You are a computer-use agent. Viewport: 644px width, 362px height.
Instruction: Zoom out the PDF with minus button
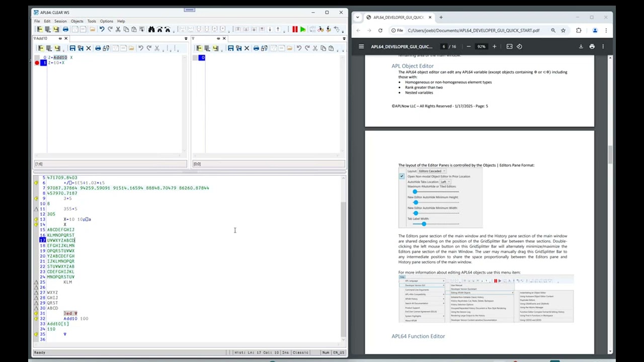pos(468,46)
